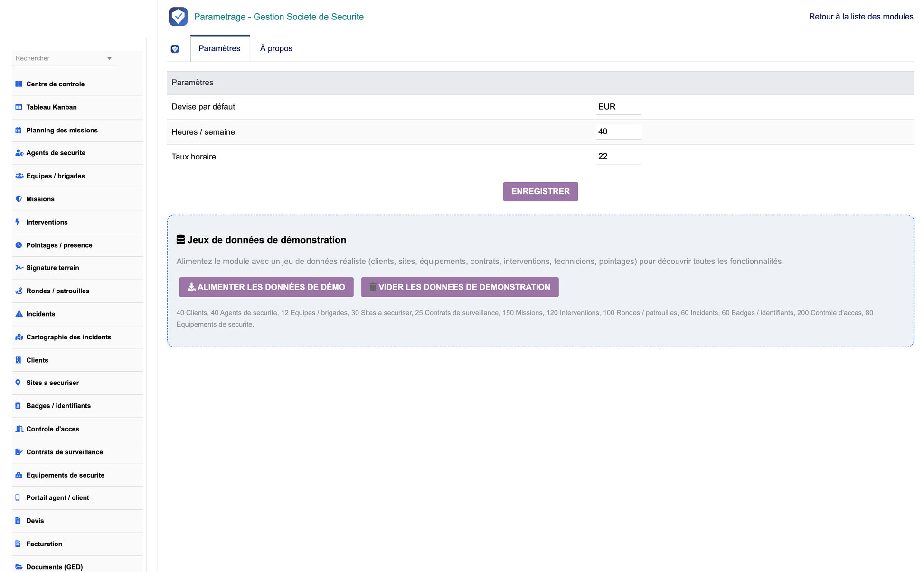924x572 pixels.
Task: Click the Sites a securiser location pin icon
Action: pyautogui.click(x=18, y=383)
